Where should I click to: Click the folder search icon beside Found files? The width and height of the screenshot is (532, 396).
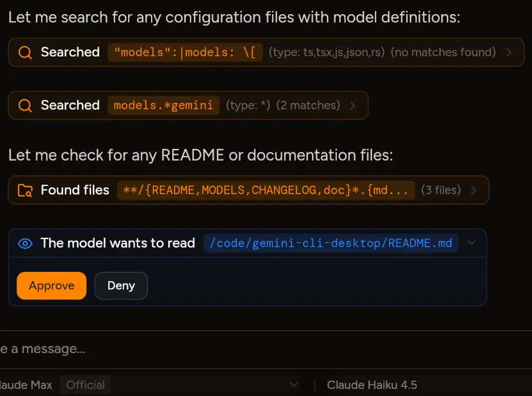point(25,190)
